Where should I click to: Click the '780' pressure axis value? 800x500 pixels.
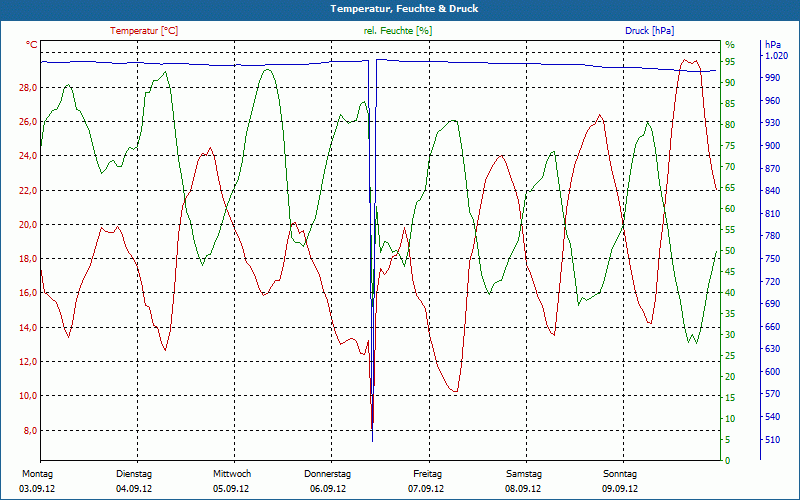coord(772,236)
